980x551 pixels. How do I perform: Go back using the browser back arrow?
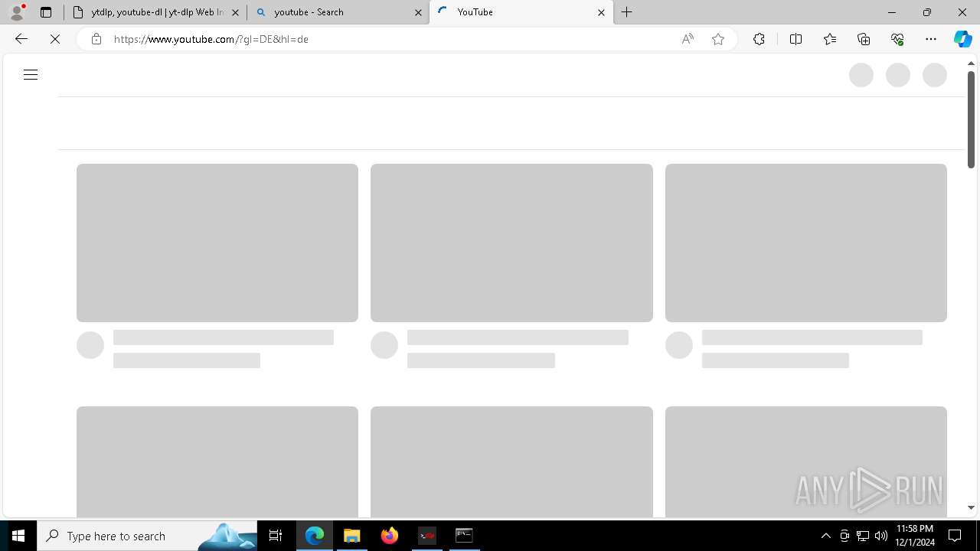(x=21, y=39)
